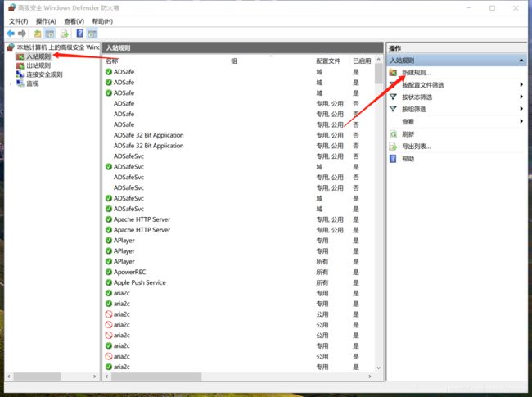Toggle the show/hide console tree toolbar icon
This screenshot has height=397, width=532.
tap(50, 34)
